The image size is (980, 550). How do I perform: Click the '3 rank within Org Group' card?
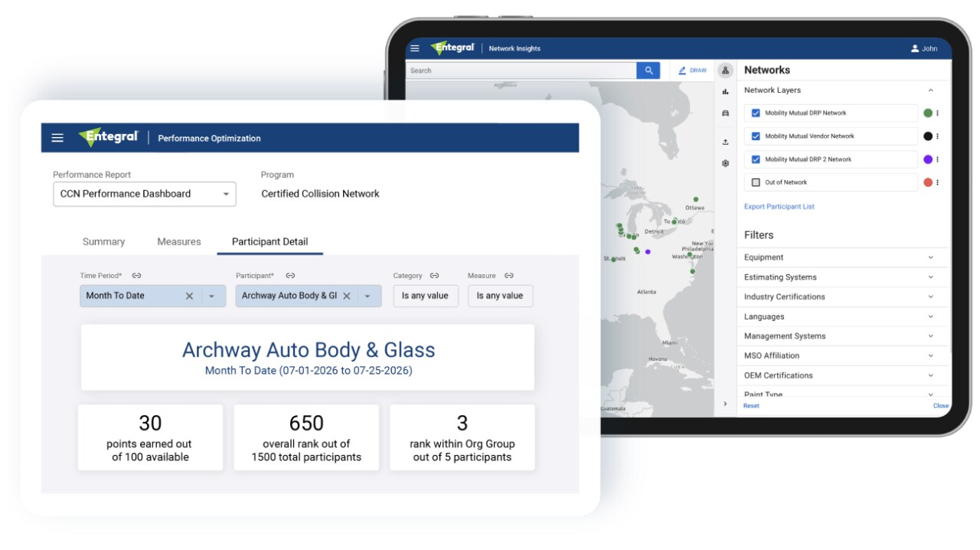462,437
